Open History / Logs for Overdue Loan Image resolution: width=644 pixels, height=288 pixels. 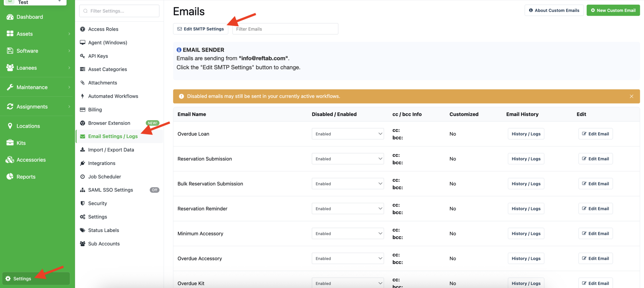click(x=526, y=134)
